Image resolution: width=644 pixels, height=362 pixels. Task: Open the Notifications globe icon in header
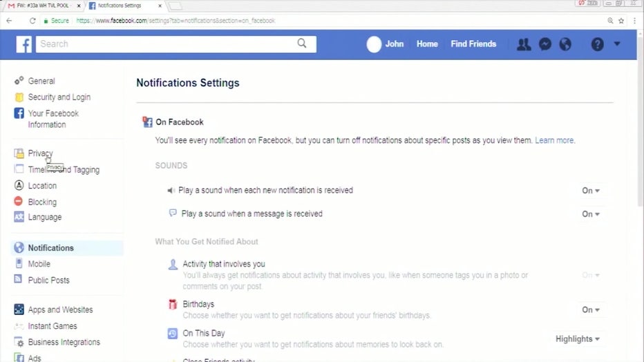pyautogui.click(x=565, y=44)
